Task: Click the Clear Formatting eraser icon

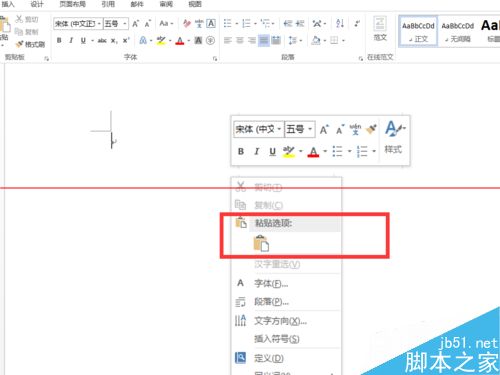Action: pos(187,23)
